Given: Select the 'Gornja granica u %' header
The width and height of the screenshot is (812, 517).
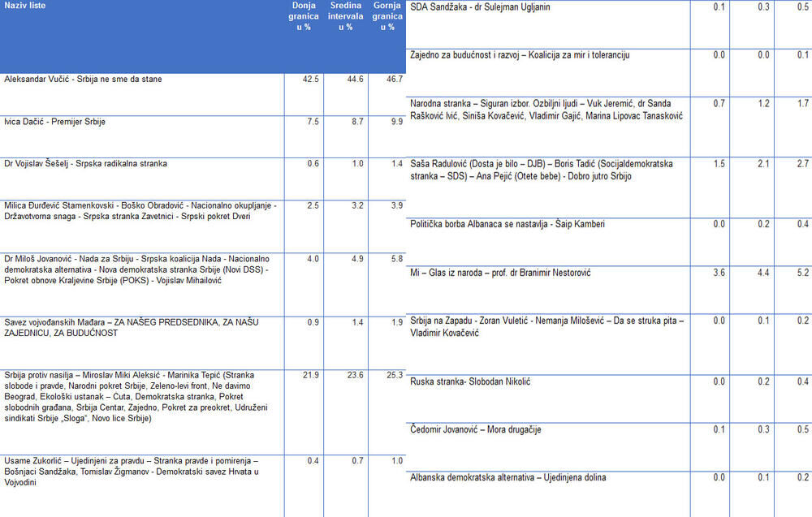Looking at the screenshot, I should coord(387,16).
